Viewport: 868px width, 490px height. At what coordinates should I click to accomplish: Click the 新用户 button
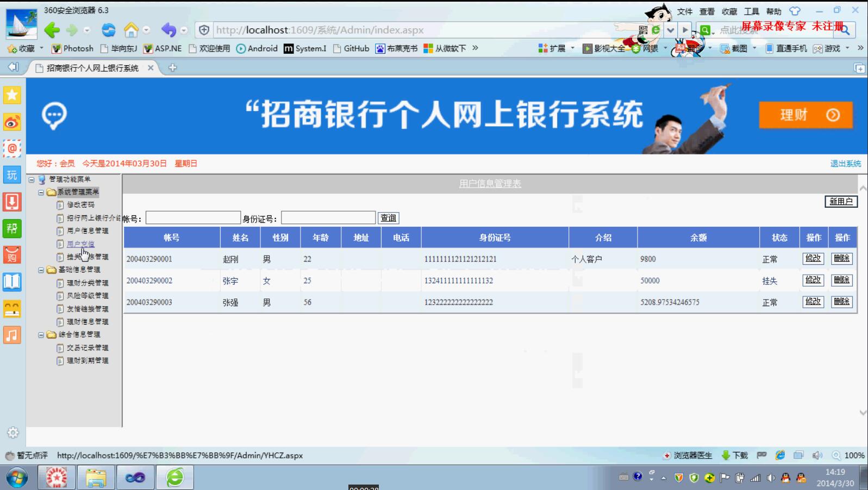click(841, 201)
